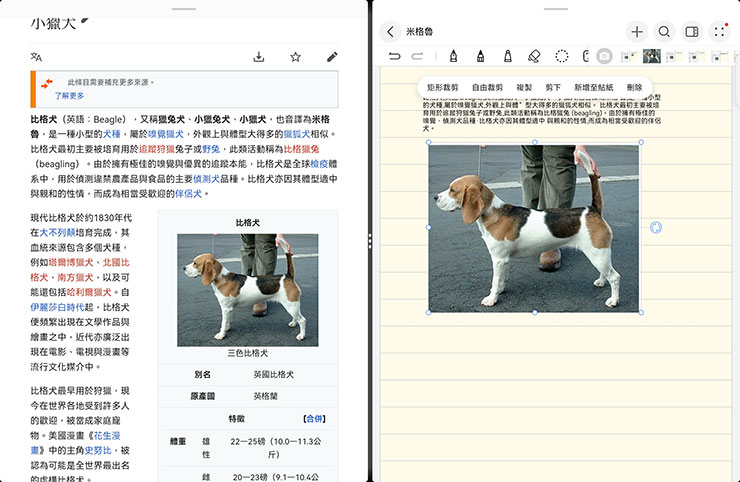
Task: Open the 偵測犬 link
Action: (x=206, y=179)
